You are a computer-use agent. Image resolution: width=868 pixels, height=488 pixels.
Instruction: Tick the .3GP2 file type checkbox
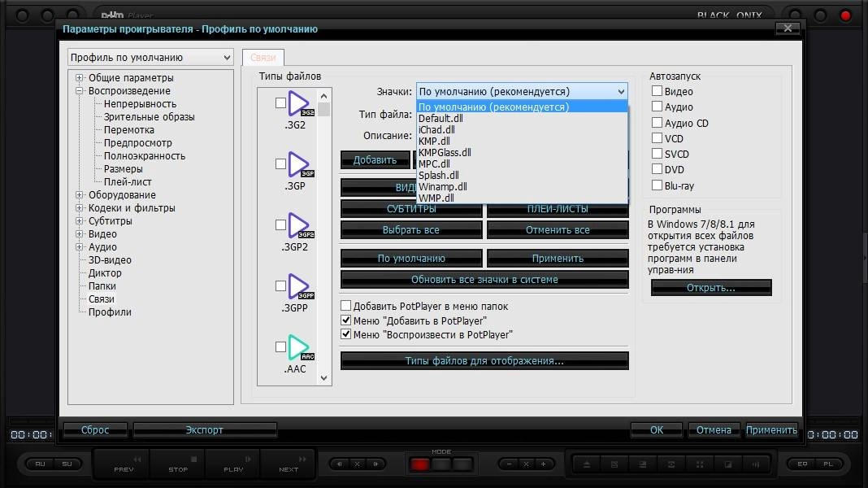[280, 225]
